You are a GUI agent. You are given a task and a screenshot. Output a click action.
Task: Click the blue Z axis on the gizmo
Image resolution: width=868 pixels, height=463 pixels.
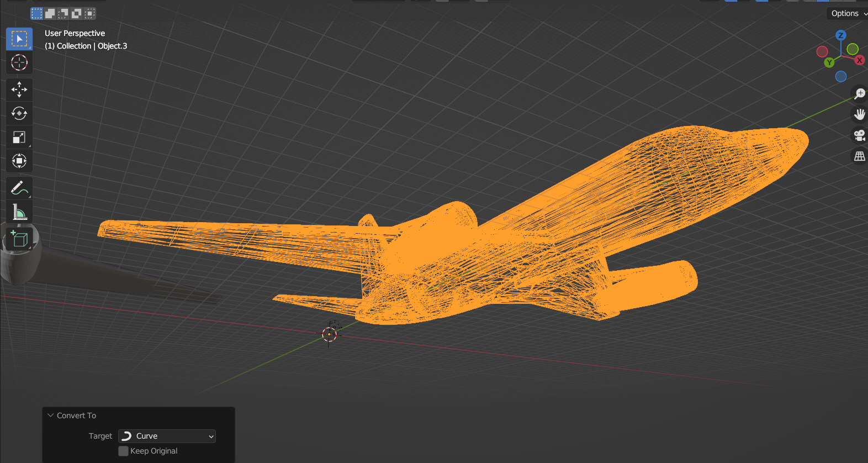pos(841,35)
